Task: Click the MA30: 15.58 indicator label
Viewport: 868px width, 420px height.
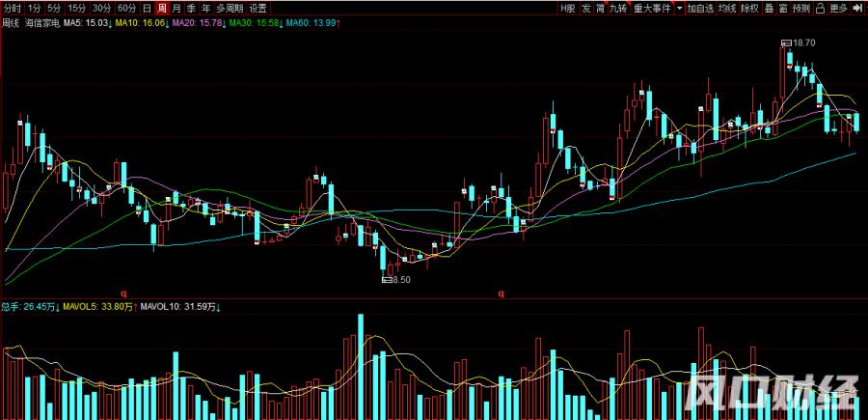Action: 257,23
